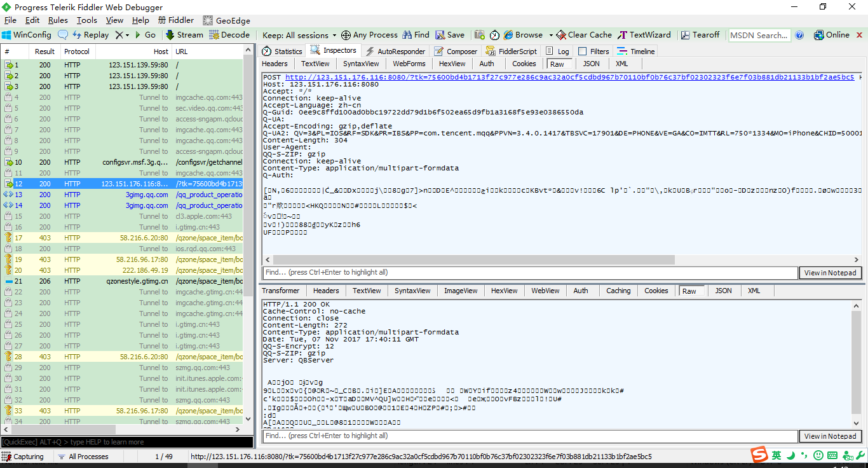Click the request pane Find input field
The height and width of the screenshot is (468, 868).
[530, 273]
